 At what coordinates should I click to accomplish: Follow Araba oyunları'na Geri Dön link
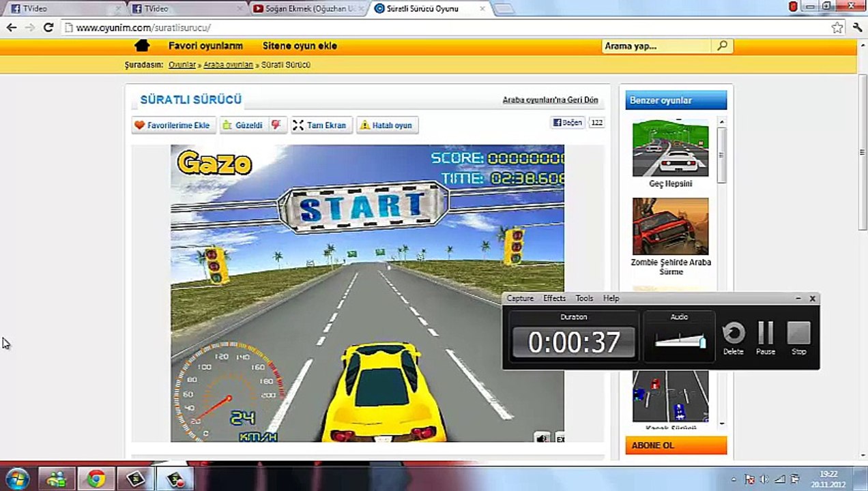coord(550,100)
